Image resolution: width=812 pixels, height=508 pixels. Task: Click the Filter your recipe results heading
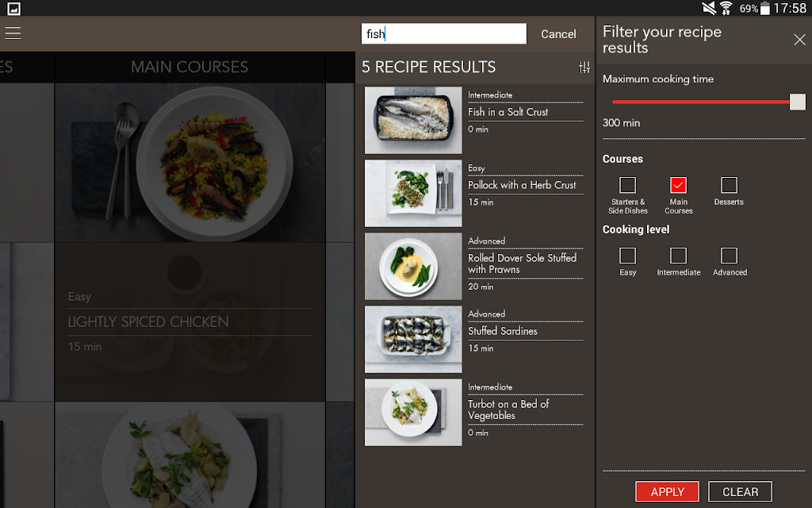(662, 40)
